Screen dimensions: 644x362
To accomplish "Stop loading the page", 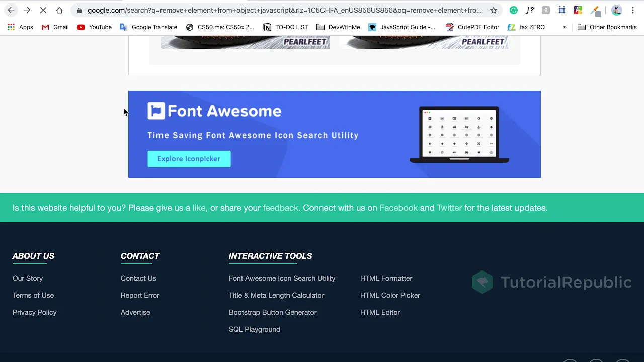I will tap(43, 10).
